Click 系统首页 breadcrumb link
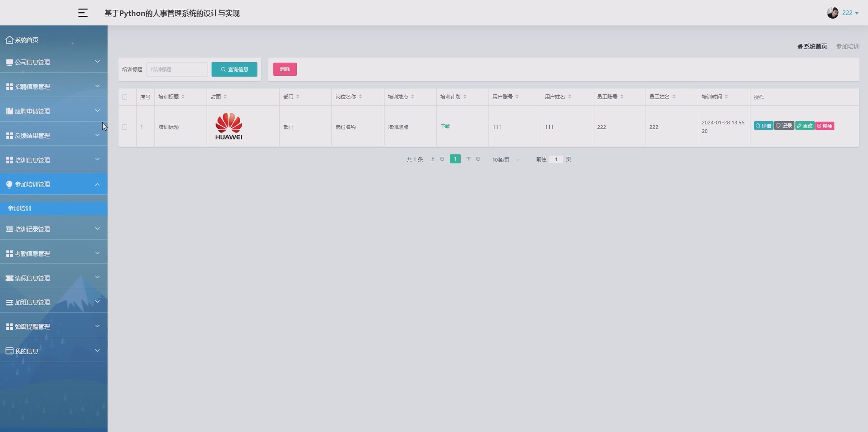The width and height of the screenshot is (868, 432). point(815,47)
